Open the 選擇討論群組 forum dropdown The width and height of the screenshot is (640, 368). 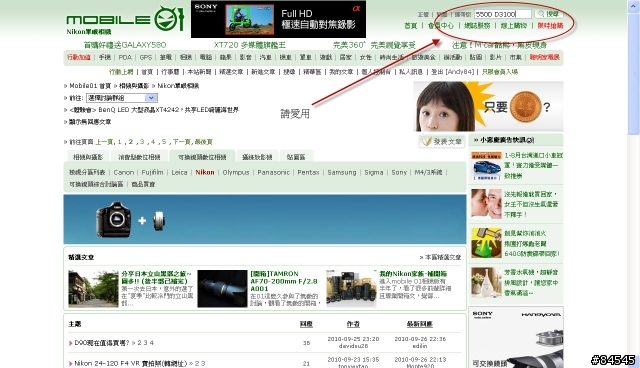tap(122, 98)
